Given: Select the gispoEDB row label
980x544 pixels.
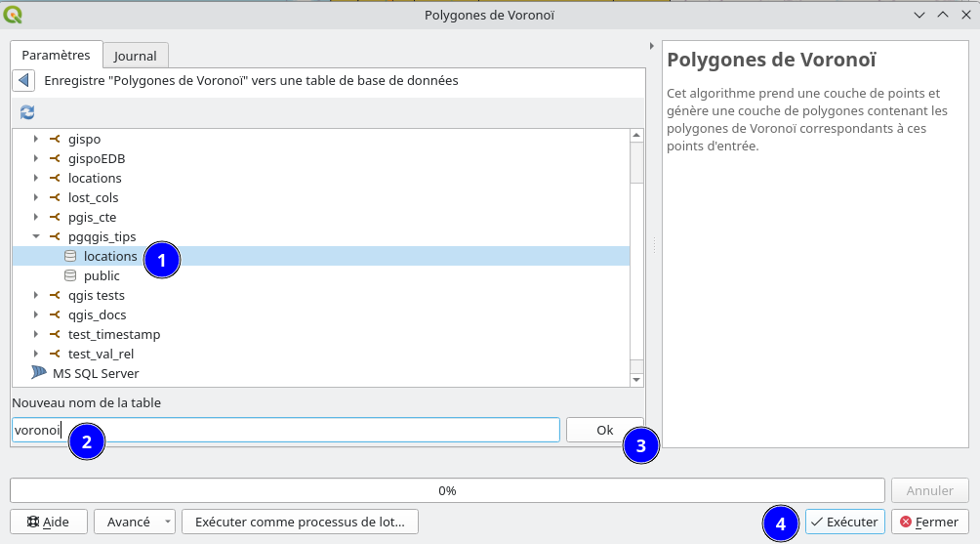Looking at the screenshot, I should [97, 158].
